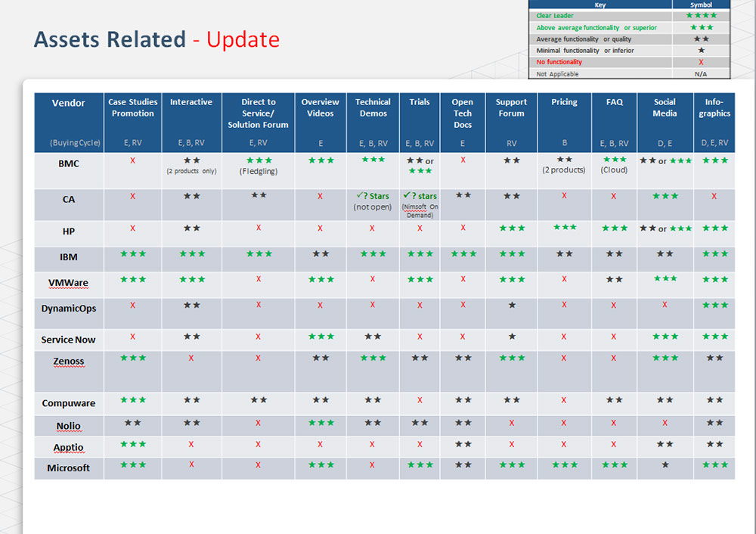Screen dimensions: 756x534
Task: Select Zenoss' green stars under Technical Demos
Action: tap(373, 358)
